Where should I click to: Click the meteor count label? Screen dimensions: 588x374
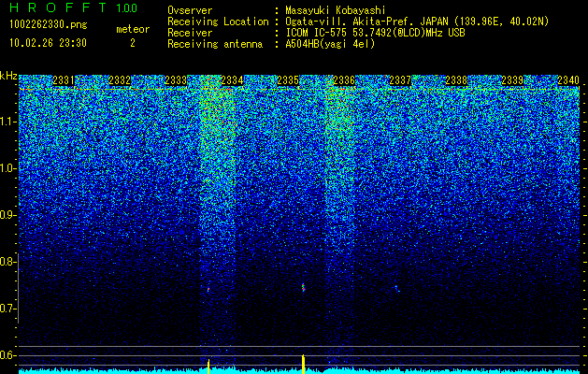(133, 29)
